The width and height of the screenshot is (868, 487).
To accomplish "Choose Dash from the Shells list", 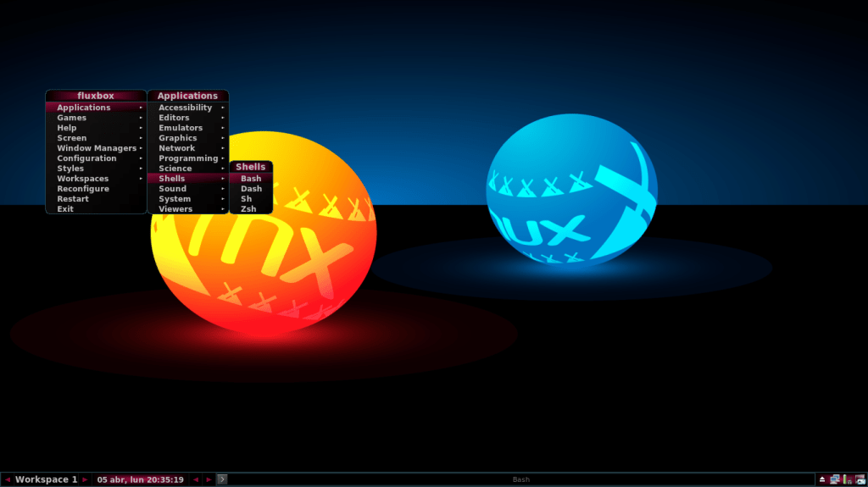I will 251,189.
